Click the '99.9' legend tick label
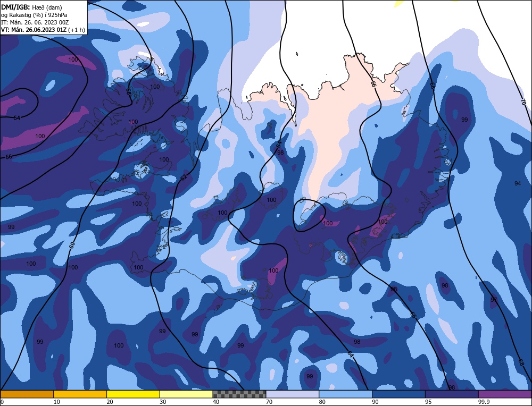532x406 pixels. click(x=483, y=402)
